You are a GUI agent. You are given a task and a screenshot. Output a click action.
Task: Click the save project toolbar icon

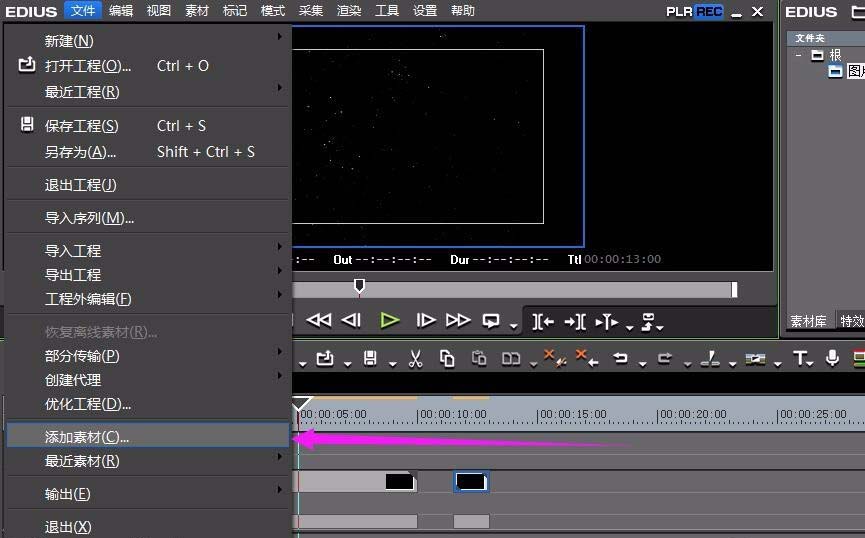[370, 359]
